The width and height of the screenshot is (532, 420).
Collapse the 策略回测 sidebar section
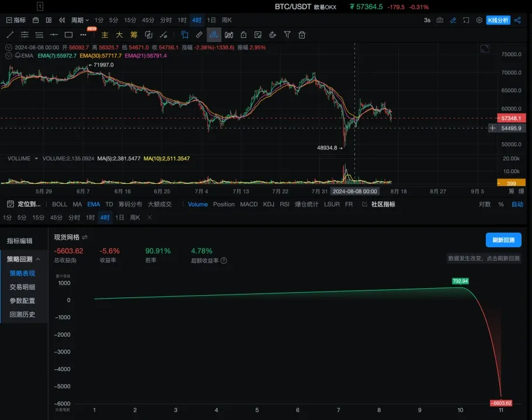point(38,259)
